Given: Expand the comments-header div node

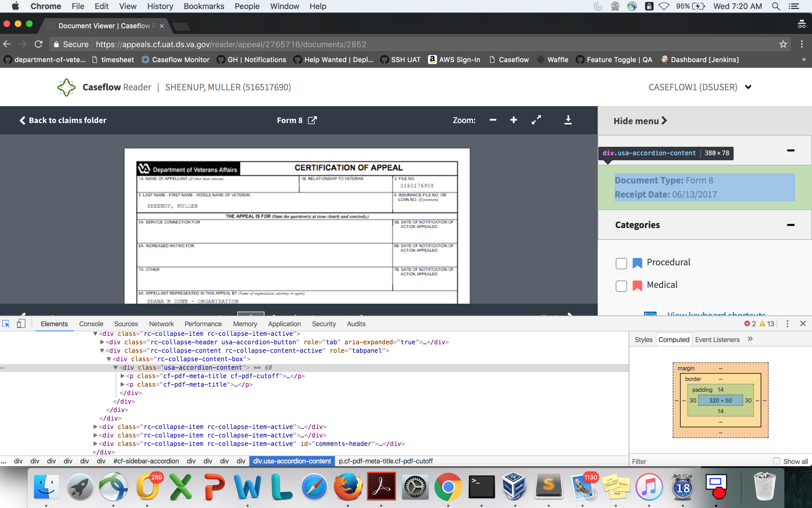Looking at the screenshot, I should pyautogui.click(x=95, y=443).
